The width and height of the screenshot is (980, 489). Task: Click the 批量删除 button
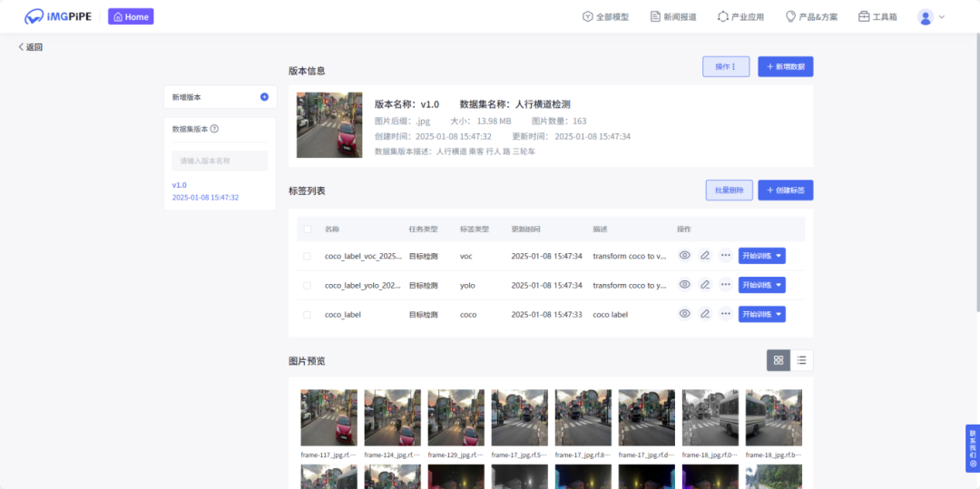pos(730,191)
